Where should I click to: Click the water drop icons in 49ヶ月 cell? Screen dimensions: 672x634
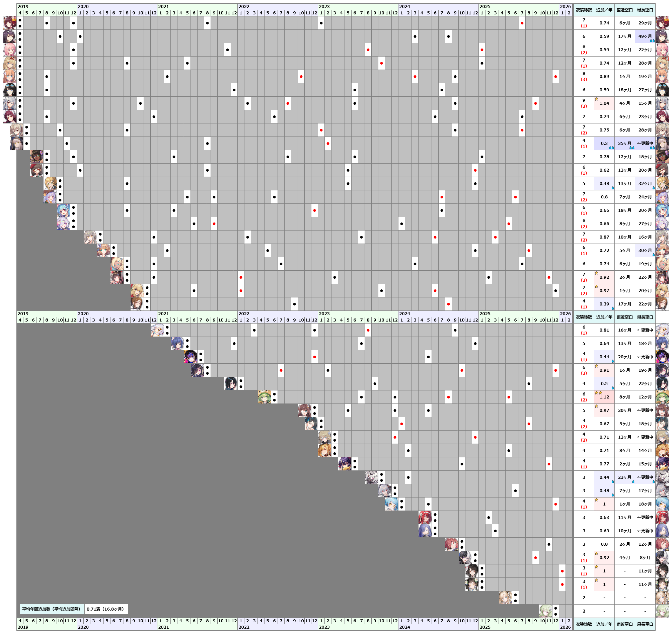coord(652,40)
